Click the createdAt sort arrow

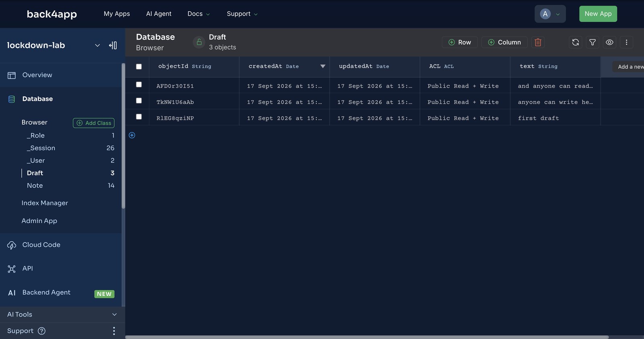(323, 66)
